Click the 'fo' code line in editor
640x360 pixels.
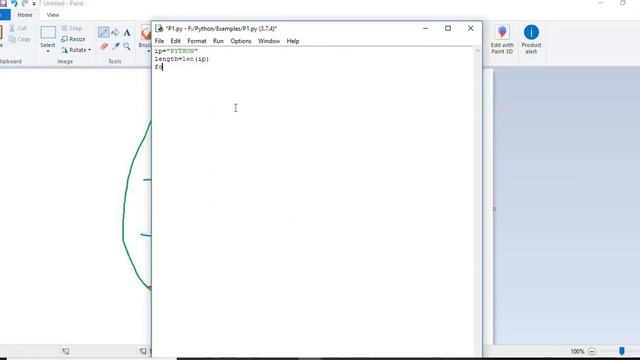(x=158, y=67)
